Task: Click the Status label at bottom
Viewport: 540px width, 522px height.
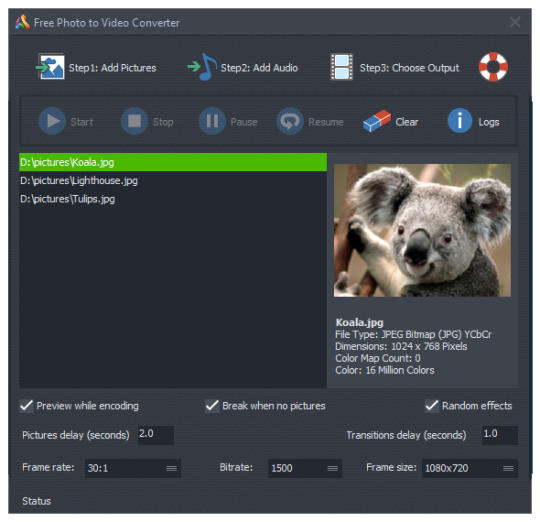Action: click(x=37, y=501)
